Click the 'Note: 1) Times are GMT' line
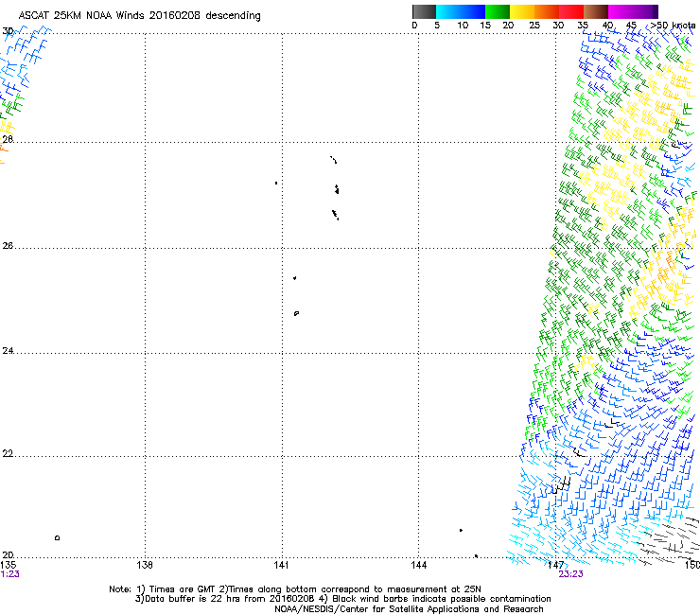This screenshot has width=700, height=615. coord(294,589)
